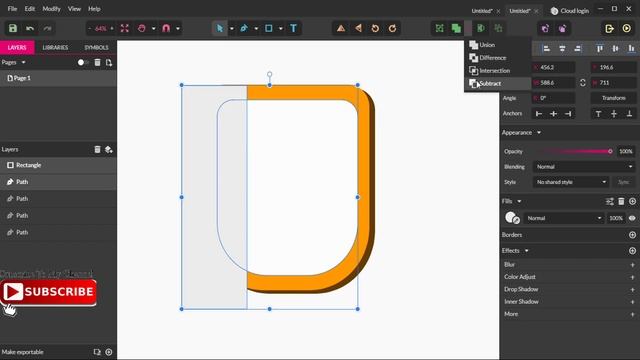The height and width of the screenshot is (360, 640).
Task: Click the Opacity slider handle
Action: [610, 151]
